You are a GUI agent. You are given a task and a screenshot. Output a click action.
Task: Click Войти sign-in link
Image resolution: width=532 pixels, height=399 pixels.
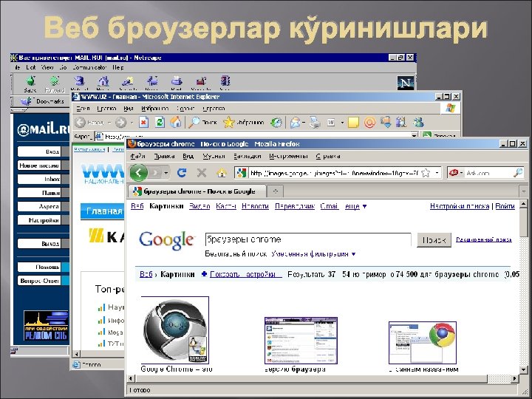[x=505, y=206]
